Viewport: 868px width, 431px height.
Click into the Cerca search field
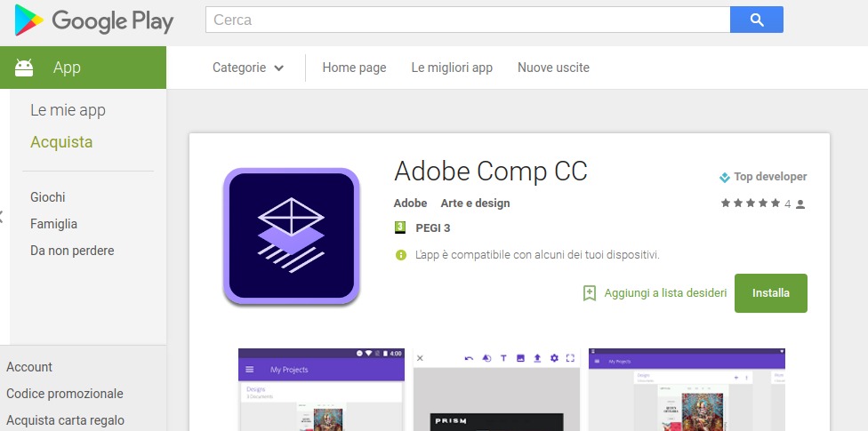(x=468, y=20)
